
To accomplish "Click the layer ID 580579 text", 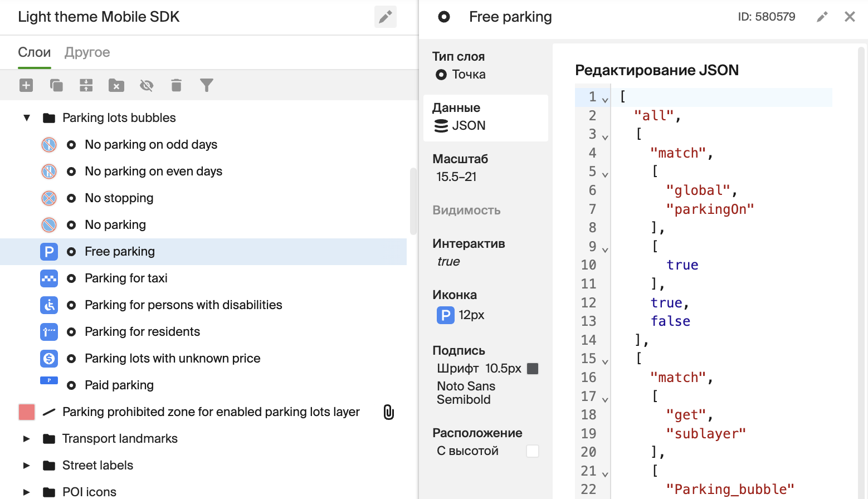I will [767, 17].
